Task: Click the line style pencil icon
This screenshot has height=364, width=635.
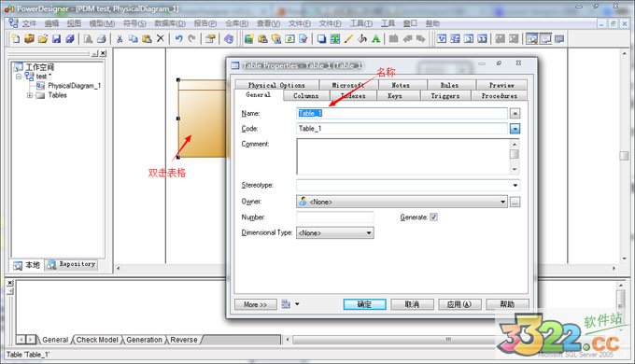Action: tap(348, 39)
